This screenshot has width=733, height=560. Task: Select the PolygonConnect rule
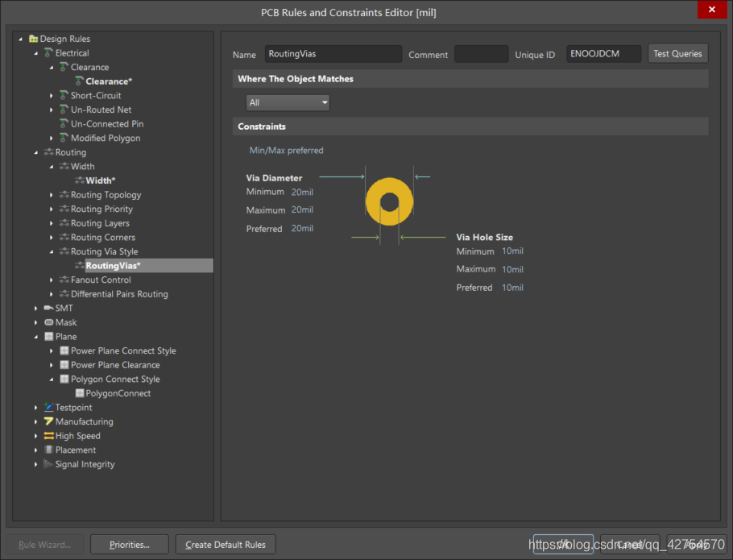[x=118, y=393]
